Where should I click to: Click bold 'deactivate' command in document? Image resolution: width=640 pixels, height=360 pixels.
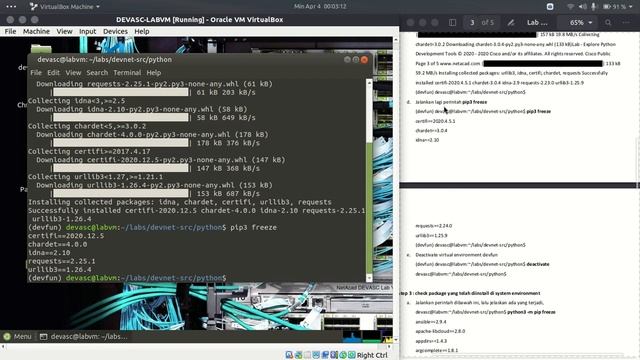point(538,264)
